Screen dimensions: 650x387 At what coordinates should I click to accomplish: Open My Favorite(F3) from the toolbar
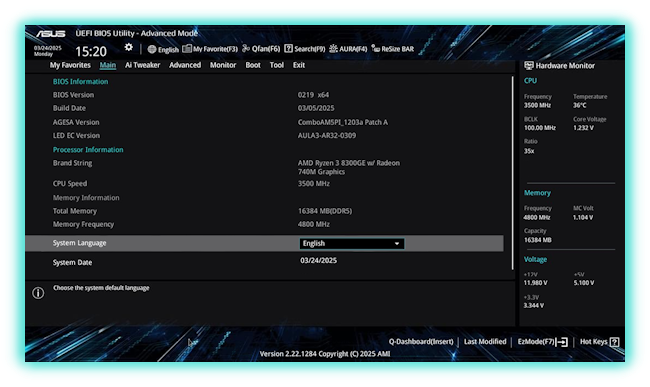pos(210,49)
